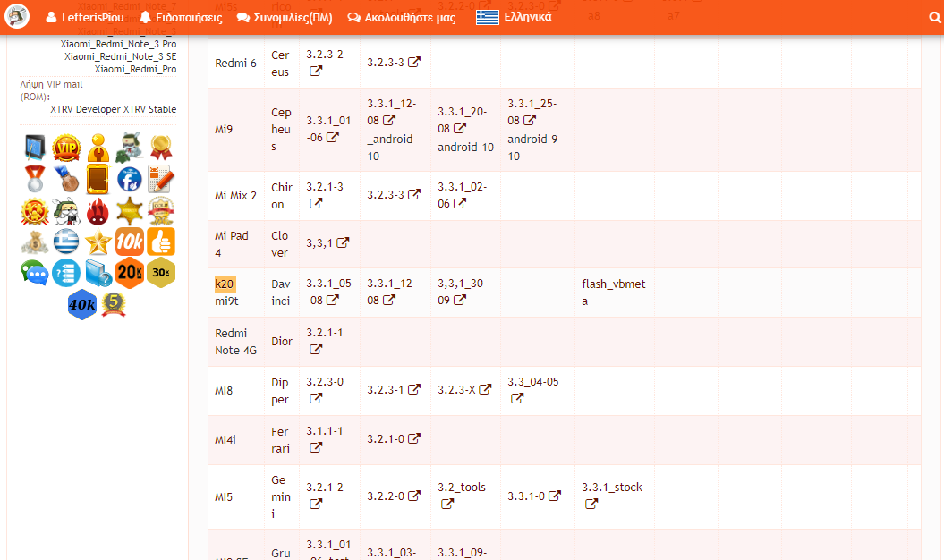Click the VIP badge icon
The width and height of the screenshot is (944, 560).
[x=66, y=148]
